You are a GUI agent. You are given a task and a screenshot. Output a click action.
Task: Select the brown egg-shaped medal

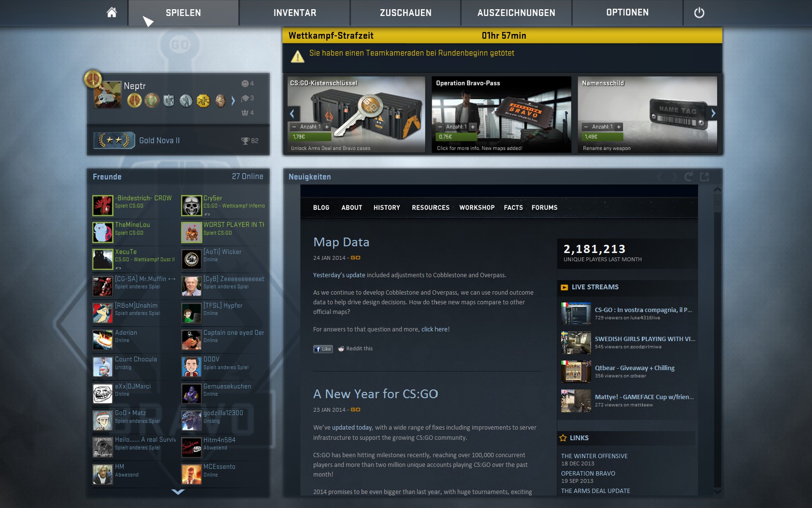point(220,101)
